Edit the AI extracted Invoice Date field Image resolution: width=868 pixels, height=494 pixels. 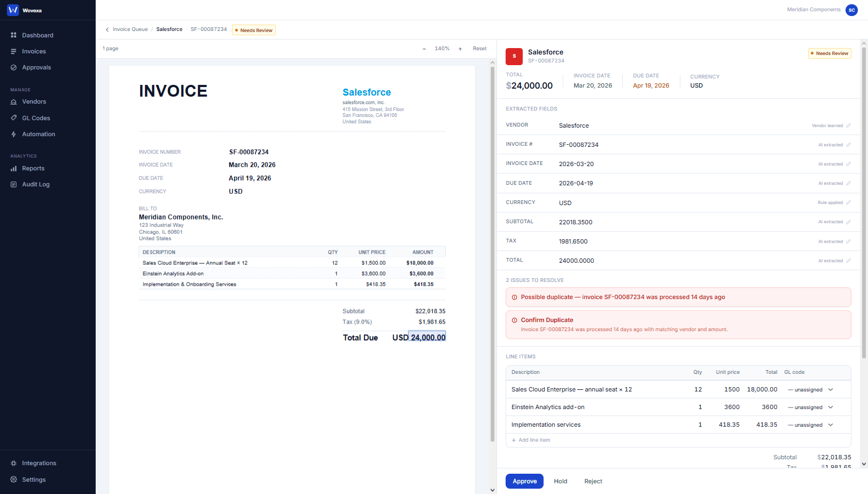849,163
